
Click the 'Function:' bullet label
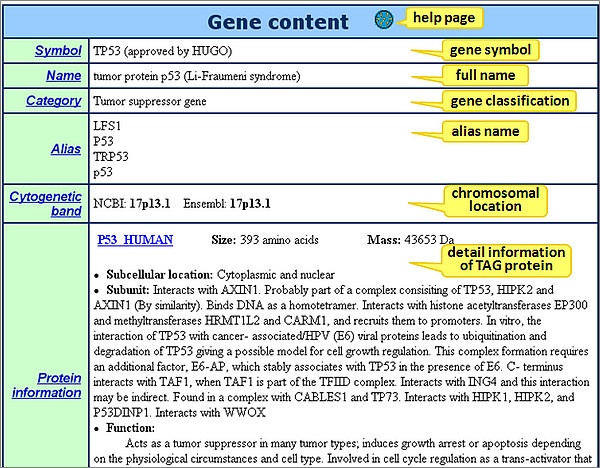(130, 428)
